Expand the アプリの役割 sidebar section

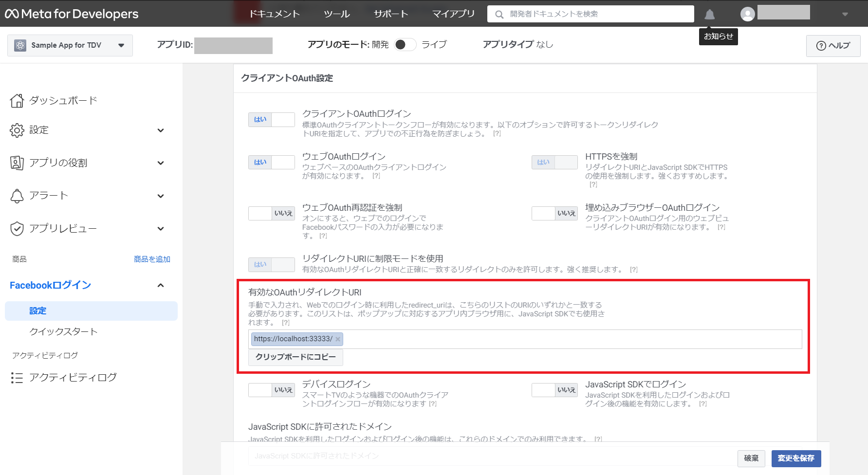coord(161,163)
